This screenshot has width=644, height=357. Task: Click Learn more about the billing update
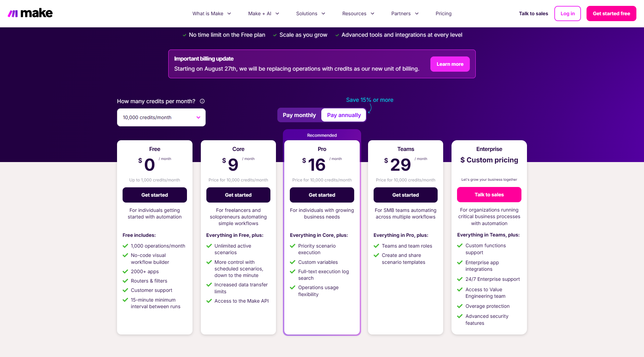pos(450,64)
